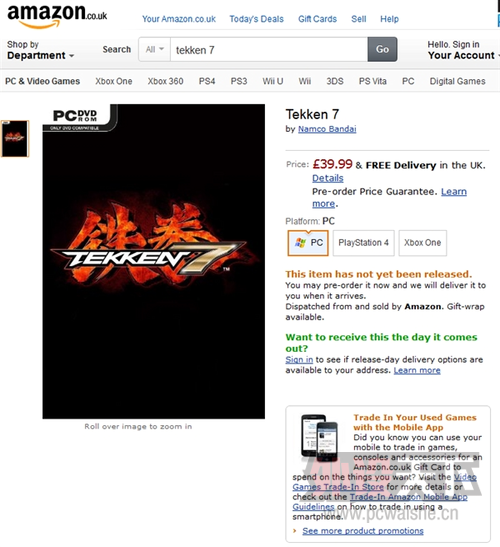Go to the Gift Cards page
Viewport: 500px width, 547px height.
pyautogui.click(x=317, y=19)
